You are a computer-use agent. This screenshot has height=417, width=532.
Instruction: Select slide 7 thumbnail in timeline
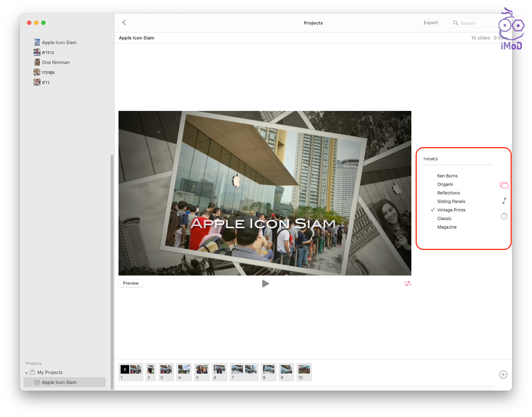point(244,371)
